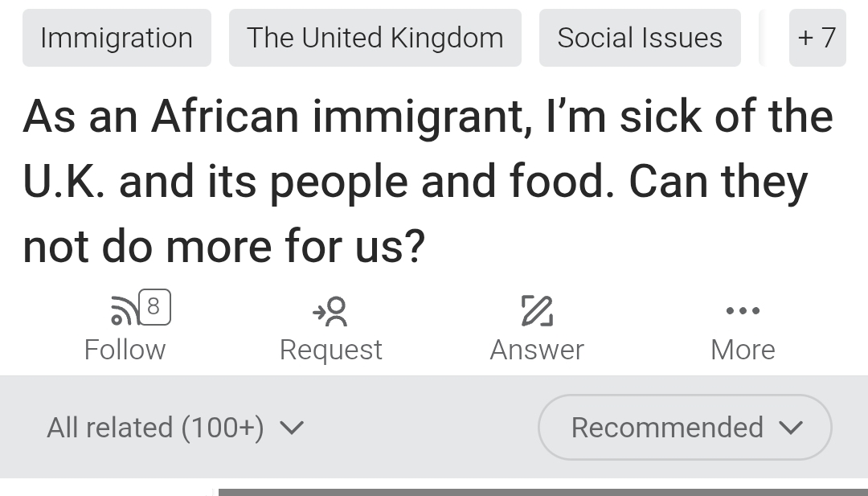Tap the Follow feed icon
Viewport: 868px width, 496px height.
pyautogui.click(x=123, y=310)
